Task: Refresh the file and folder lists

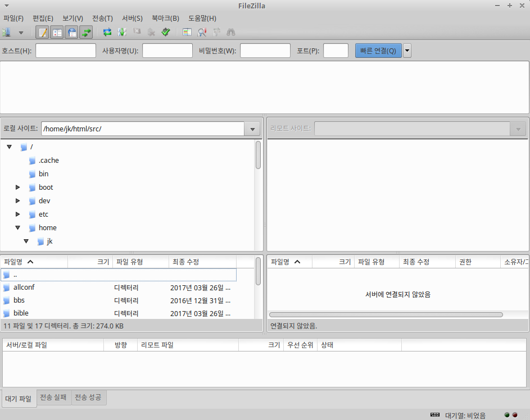Action: [x=107, y=33]
